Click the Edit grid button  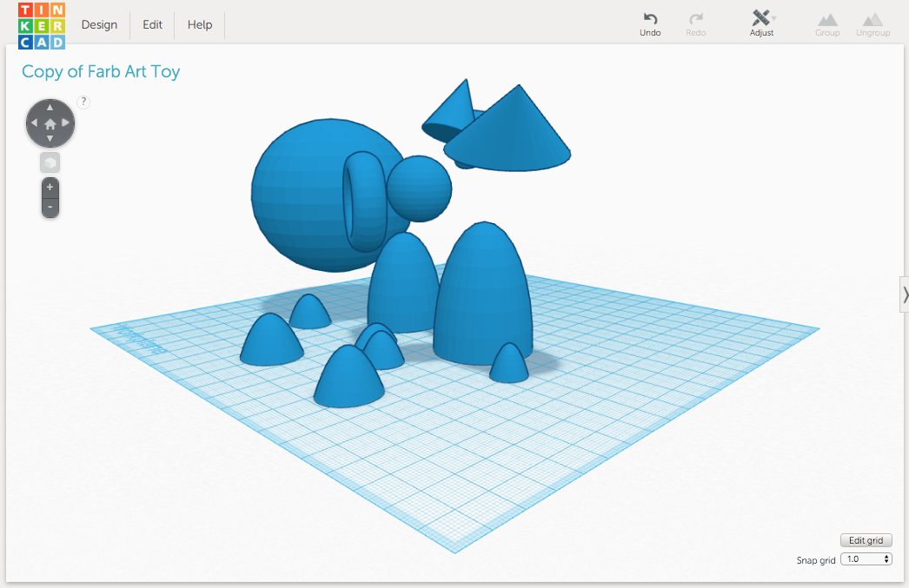click(x=866, y=539)
